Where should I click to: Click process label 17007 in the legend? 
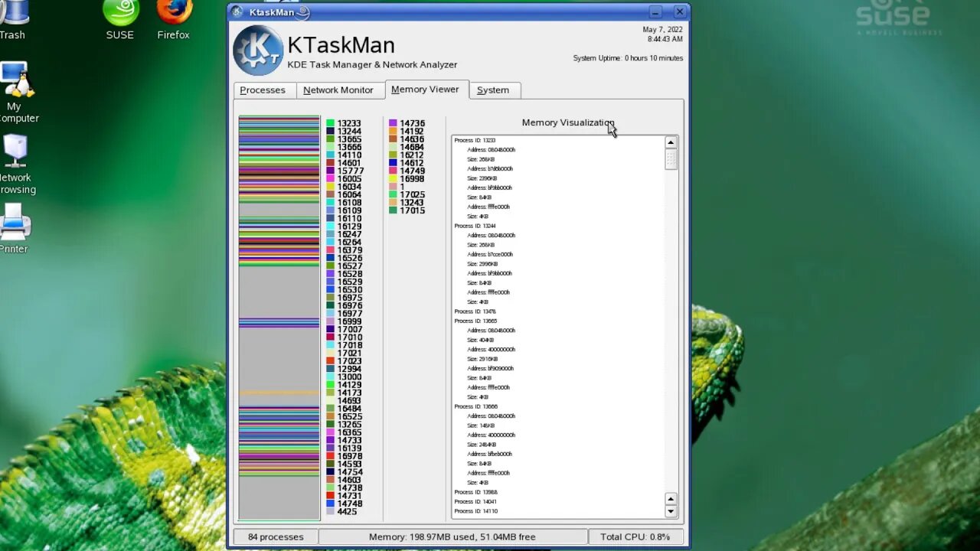350,330
